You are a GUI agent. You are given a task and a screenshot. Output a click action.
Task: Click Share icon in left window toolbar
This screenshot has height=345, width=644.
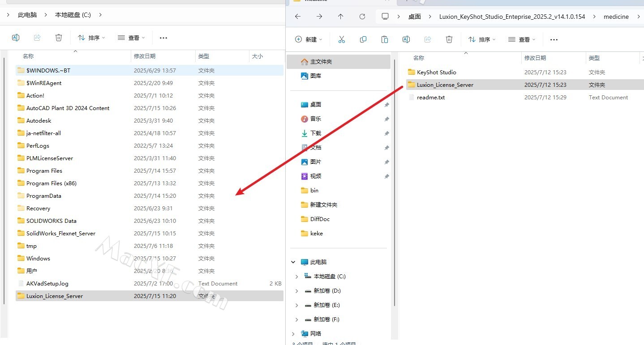tap(37, 38)
